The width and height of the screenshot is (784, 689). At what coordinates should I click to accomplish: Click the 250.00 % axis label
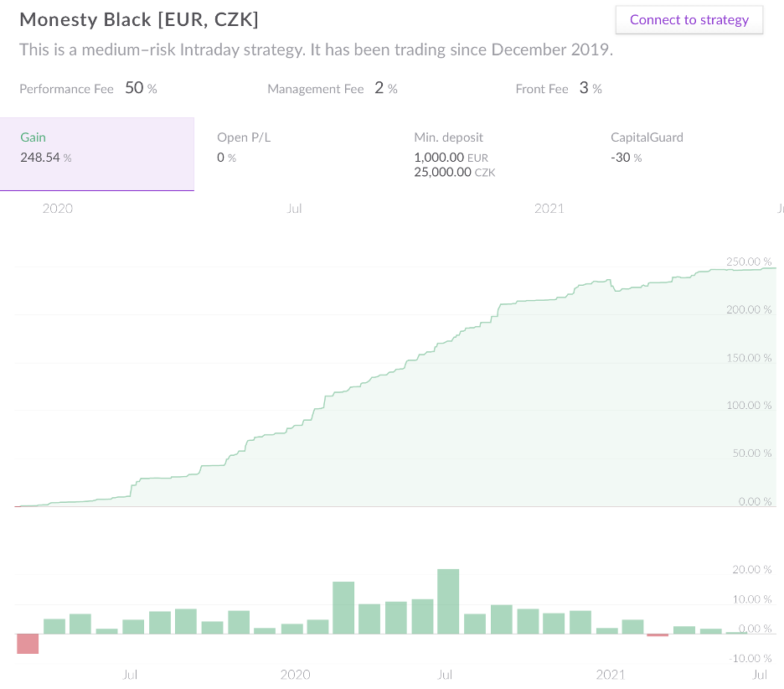coord(749,262)
